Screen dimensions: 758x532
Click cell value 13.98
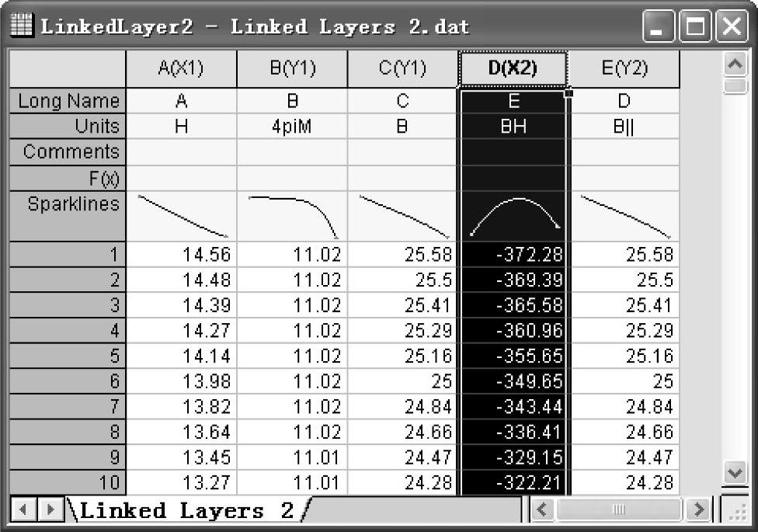click(x=181, y=381)
